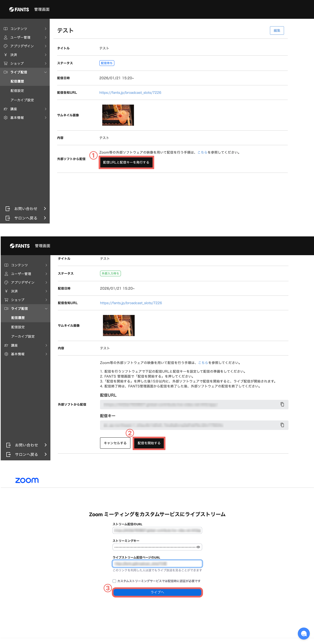Click the blue ライブへ button

click(x=157, y=592)
